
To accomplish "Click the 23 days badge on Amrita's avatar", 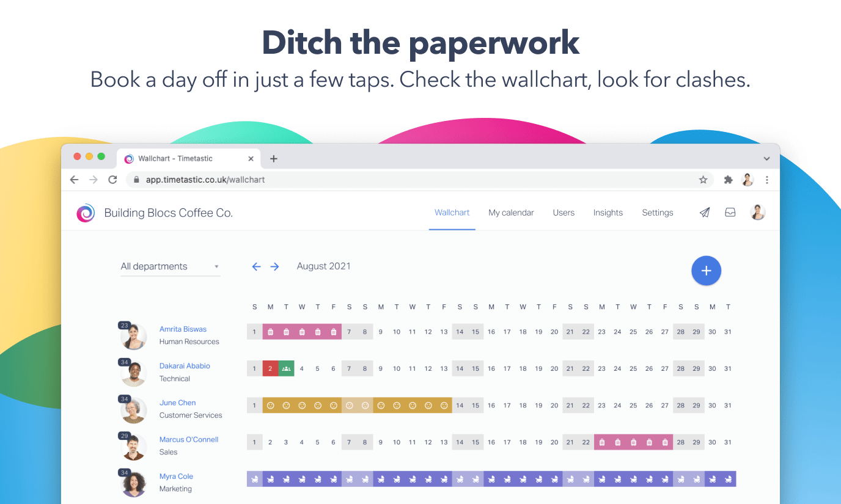I will pos(124,325).
